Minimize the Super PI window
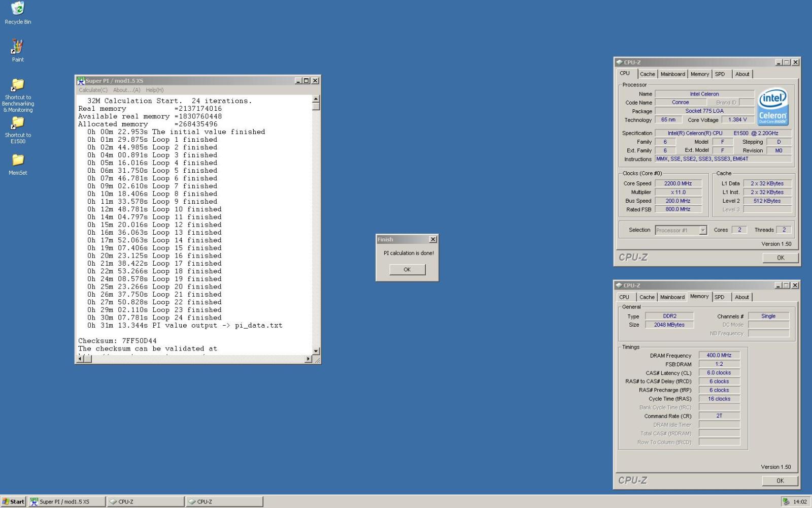This screenshot has height=508, width=812. pos(298,81)
